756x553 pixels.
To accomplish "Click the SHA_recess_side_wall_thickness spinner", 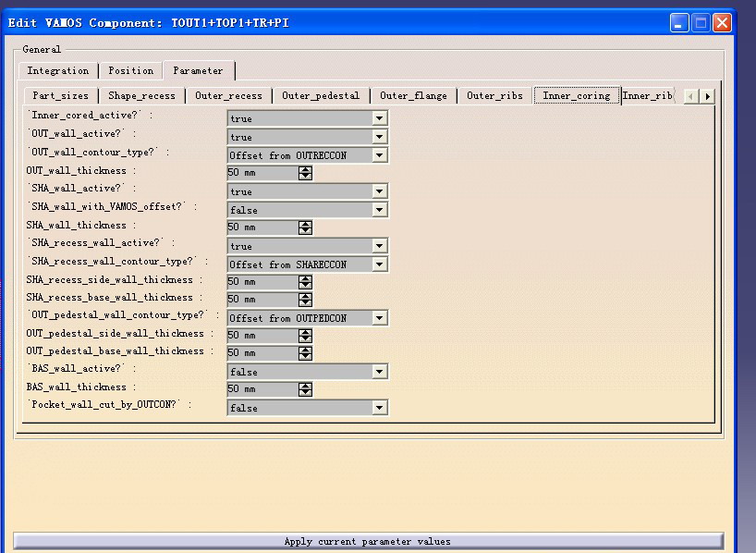I will tap(305, 282).
